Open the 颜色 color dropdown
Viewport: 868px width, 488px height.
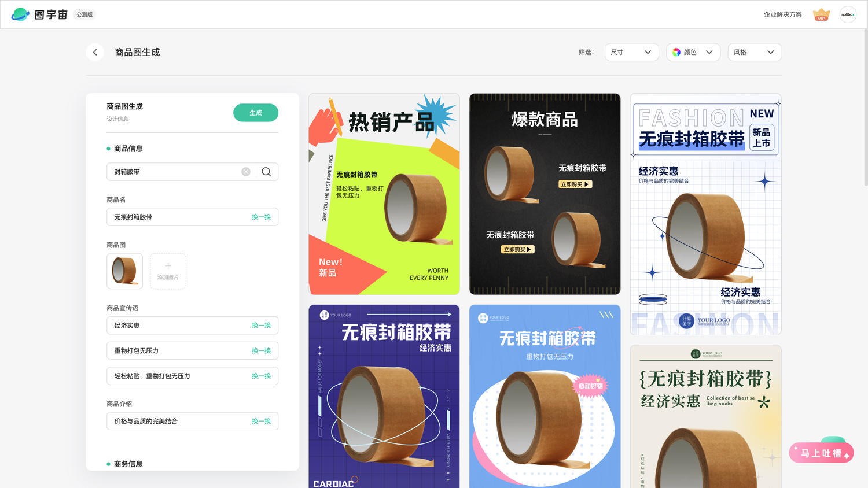(x=693, y=52)
